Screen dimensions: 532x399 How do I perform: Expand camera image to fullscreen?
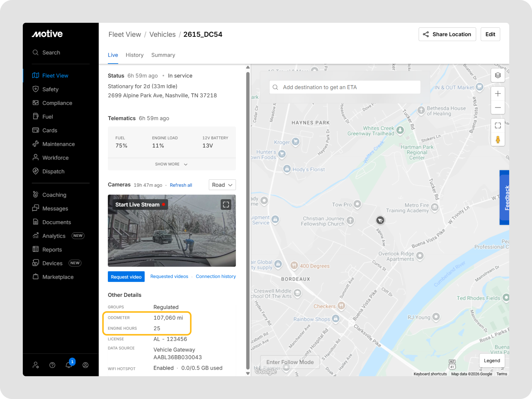(x=226, y=205)
